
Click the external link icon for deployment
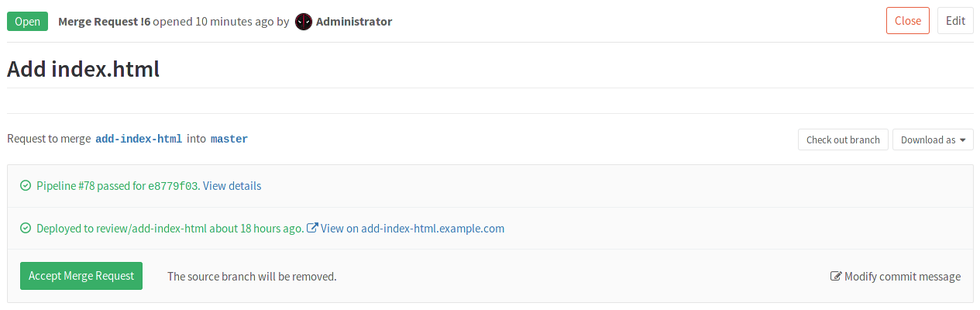(313, 229)
